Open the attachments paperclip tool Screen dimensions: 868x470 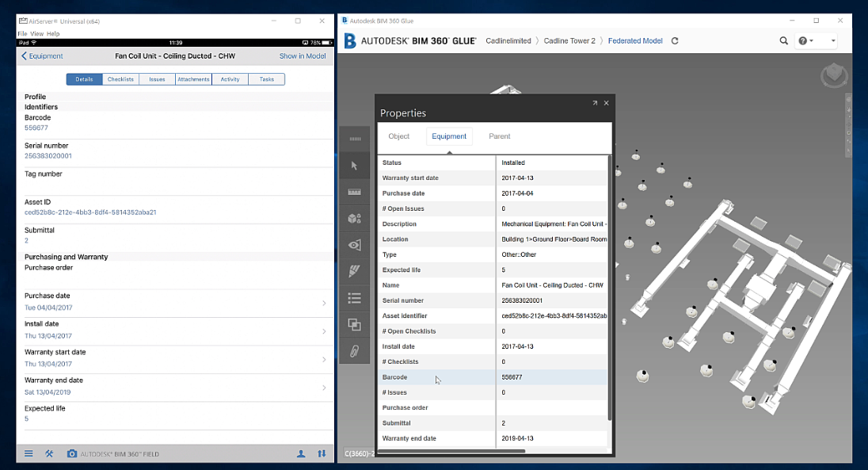(354, 351)
